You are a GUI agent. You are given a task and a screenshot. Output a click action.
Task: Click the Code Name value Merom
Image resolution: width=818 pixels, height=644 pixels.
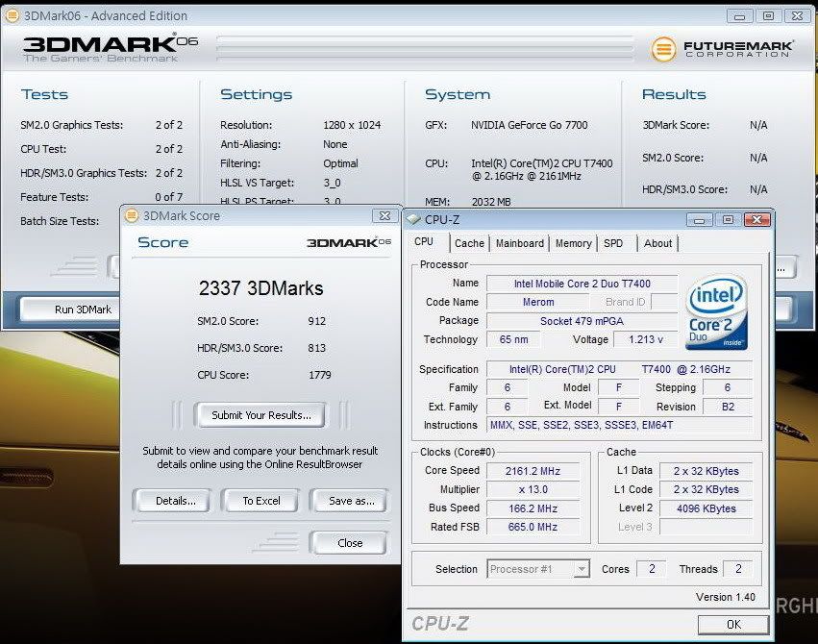click(x=538, y=302)
